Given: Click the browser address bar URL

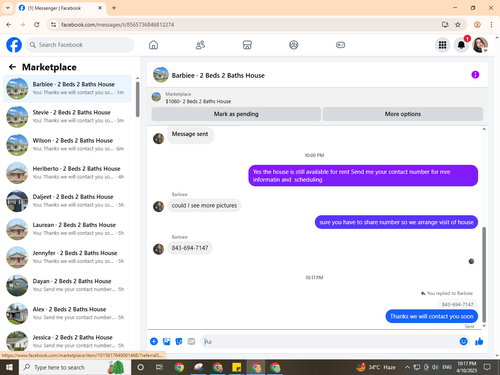Looking at the screenshot, I should [x=117, y=25].
